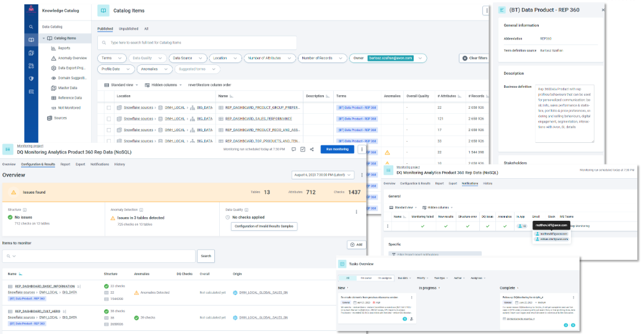Toggle the Monitoring failed checkmark in Notifications
Viewport: 644px width, 334px height.
(422, 226)
